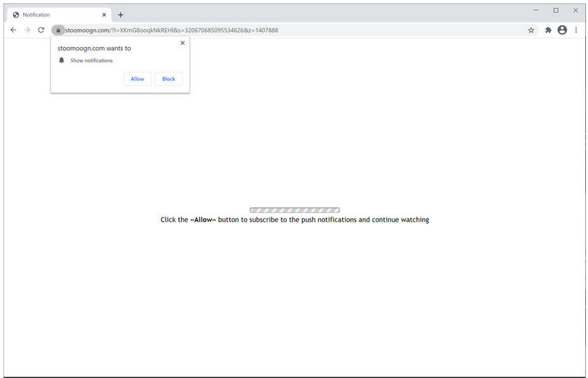
Task: Bookmark this page with the star icon
Action: 531,30
